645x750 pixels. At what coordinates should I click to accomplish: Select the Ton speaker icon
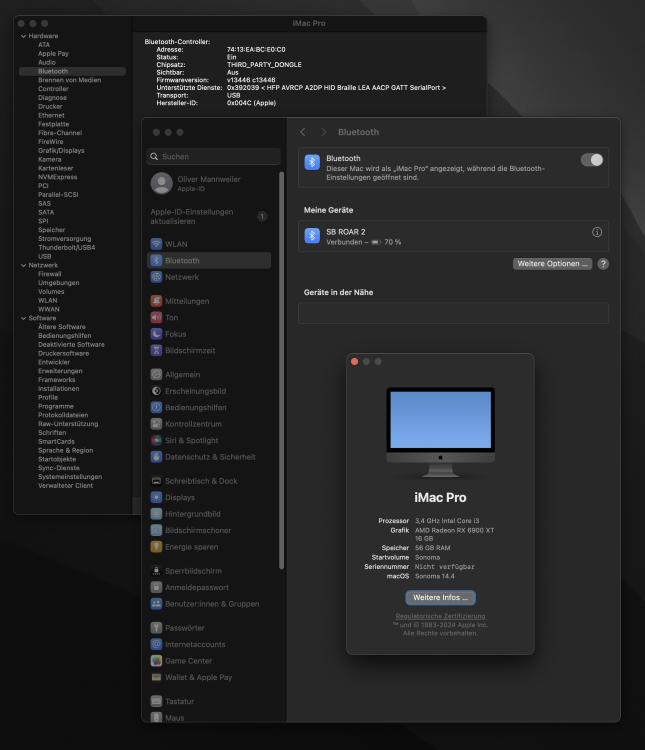(156, 318)
